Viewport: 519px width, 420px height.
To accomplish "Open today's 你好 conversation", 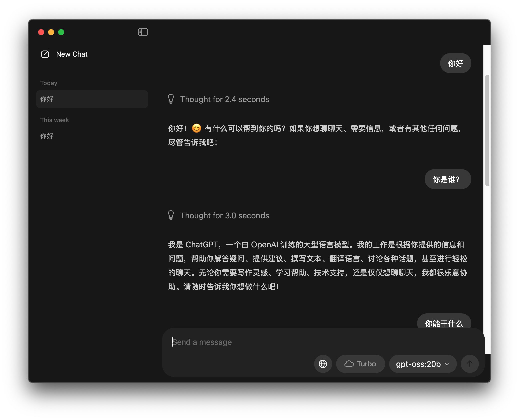I will (92, 99).
